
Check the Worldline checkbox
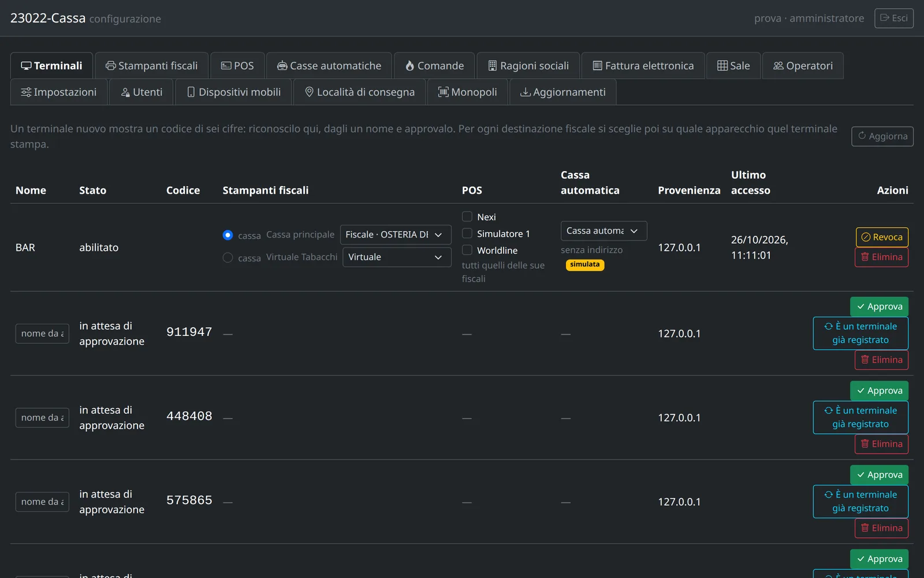point(467,250)
